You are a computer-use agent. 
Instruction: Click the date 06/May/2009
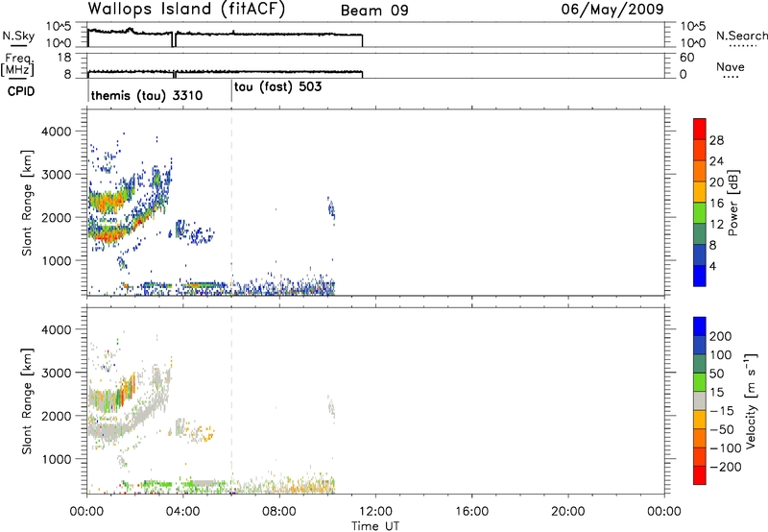[x=612, y=9]
